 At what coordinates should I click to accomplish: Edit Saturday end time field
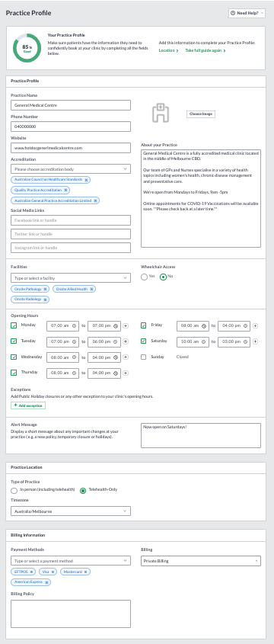pyautogui.click(x=234, y=341)
